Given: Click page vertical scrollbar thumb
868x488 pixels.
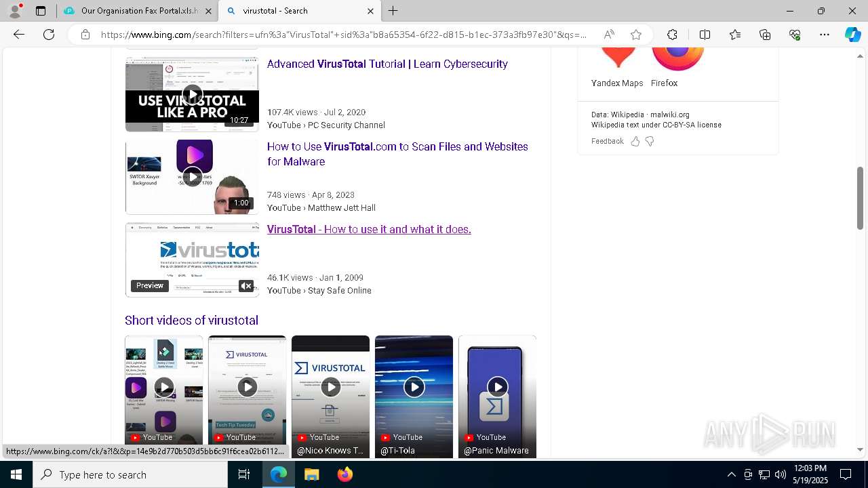Looking at the screenshot, I should point(861,198).
